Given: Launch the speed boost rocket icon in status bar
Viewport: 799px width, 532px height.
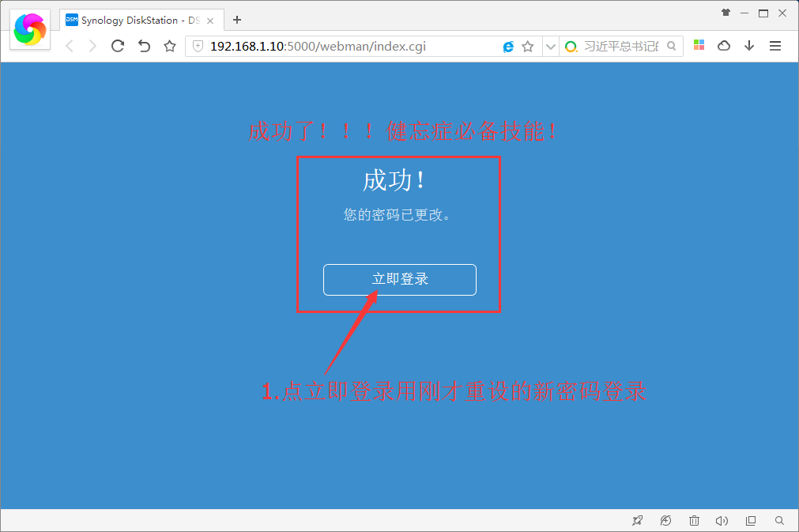Looking at the screenshot, I should (x=637, y=520).
